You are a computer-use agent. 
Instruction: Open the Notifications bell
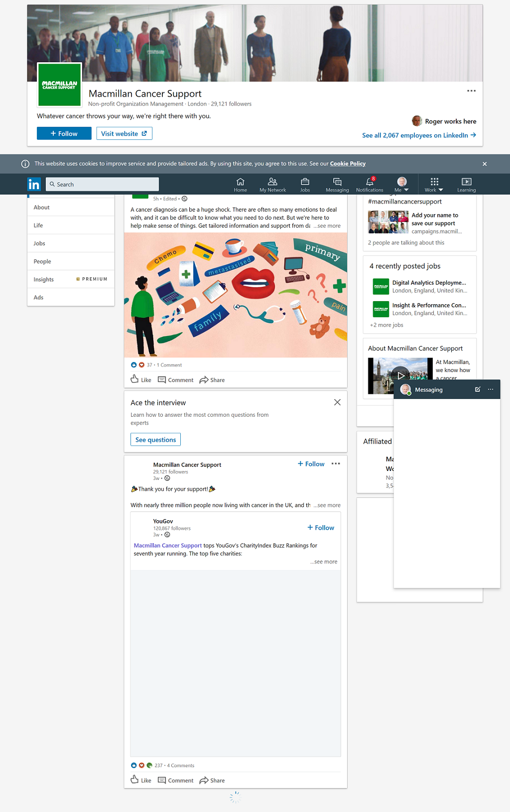[x=370, y=184]
